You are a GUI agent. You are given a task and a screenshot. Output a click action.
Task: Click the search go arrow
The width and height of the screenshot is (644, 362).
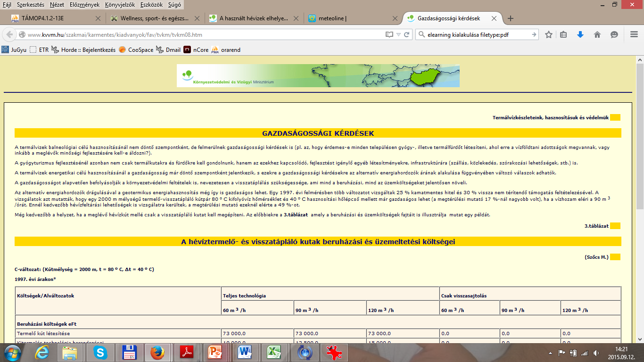click(534, 34)
